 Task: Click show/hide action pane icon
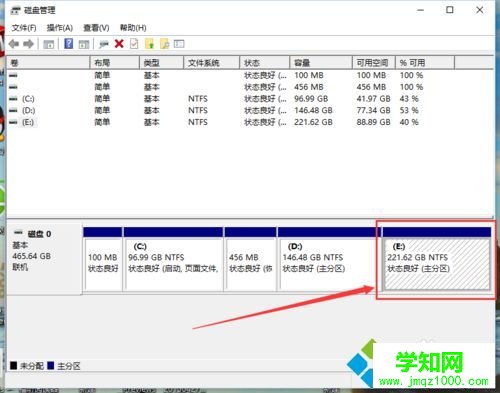(84, 44)
